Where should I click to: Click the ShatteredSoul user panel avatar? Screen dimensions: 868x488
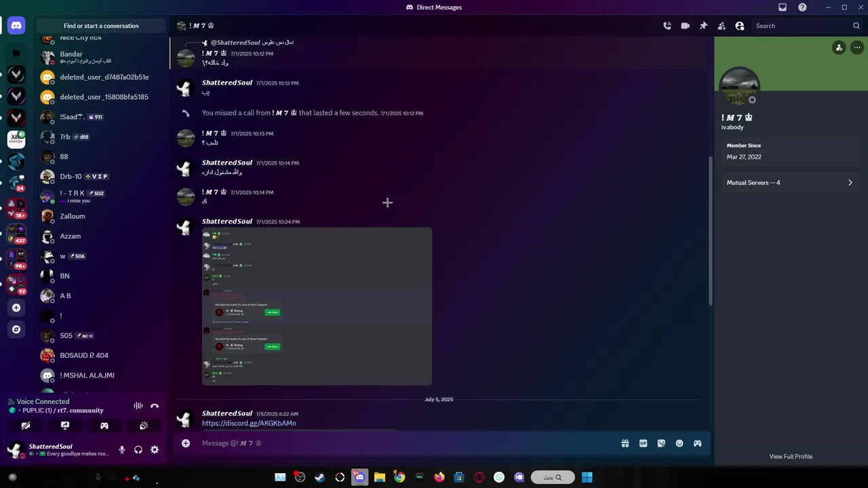[x=15, y=449]
